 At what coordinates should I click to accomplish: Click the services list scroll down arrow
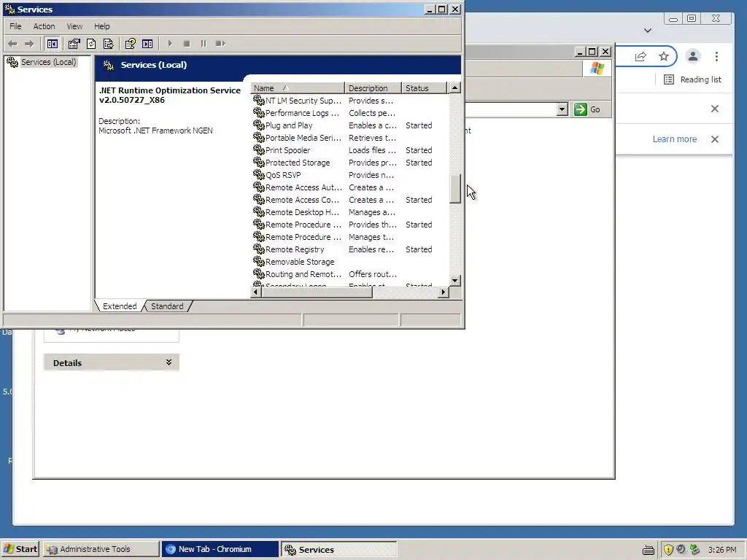[x=455, y=281]
